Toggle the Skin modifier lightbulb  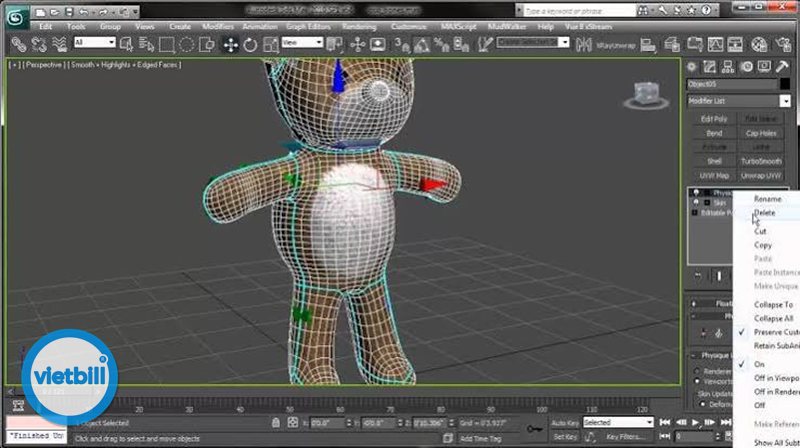coord(696,203)
